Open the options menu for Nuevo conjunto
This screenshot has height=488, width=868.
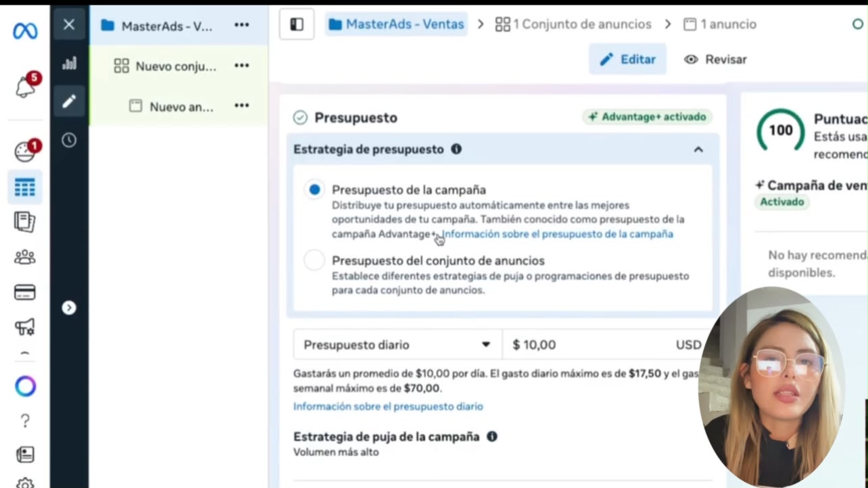coord(241,66)
